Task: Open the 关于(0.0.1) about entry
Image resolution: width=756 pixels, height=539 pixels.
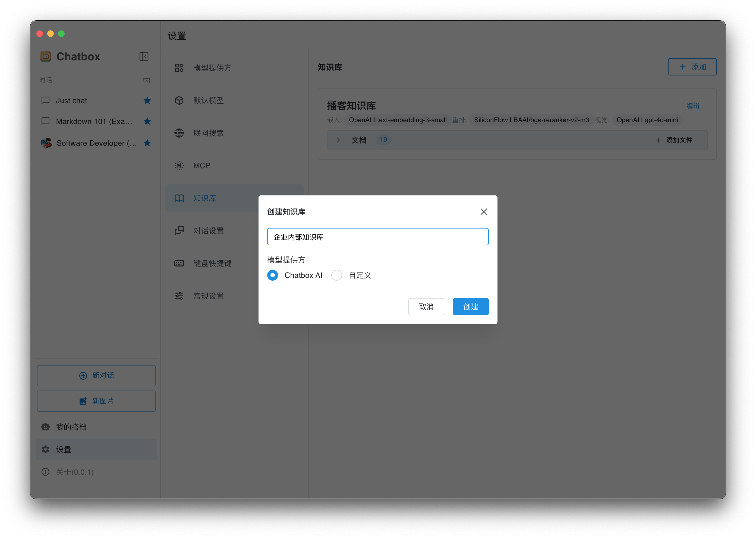Action: (96, 472)
